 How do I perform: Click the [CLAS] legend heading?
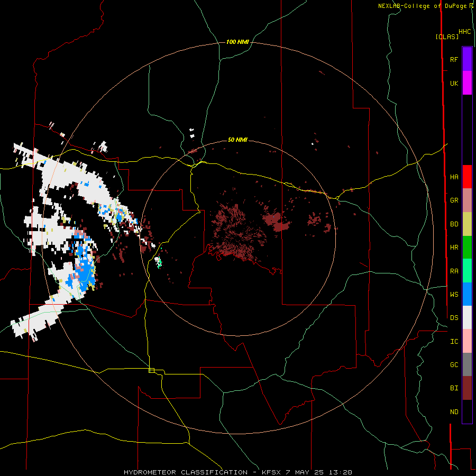(x=447, y=36)
